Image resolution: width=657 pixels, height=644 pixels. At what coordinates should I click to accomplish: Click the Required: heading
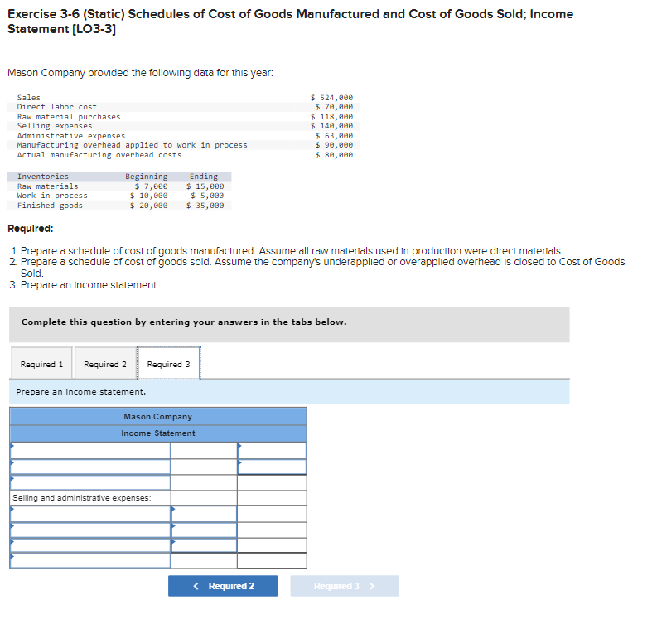(x=31, y=229)
